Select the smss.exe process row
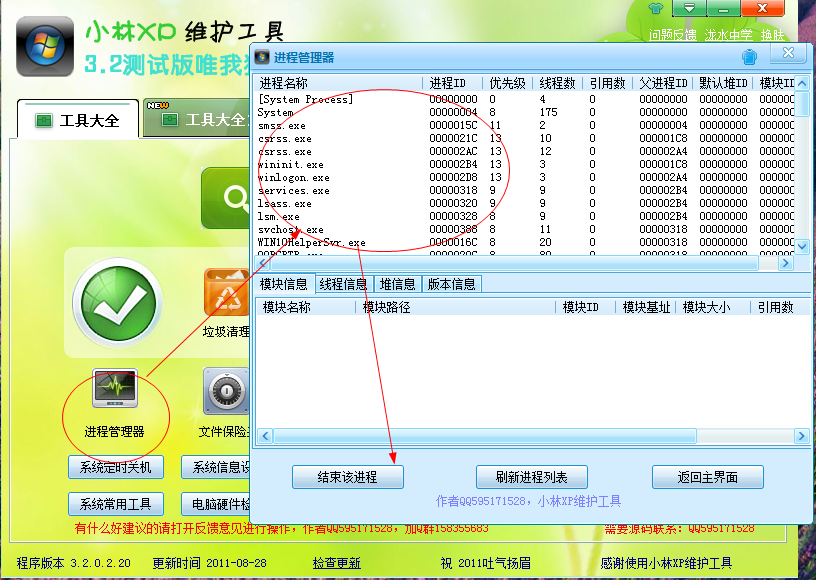Screen dimensions: 816x580 [525, 125]
